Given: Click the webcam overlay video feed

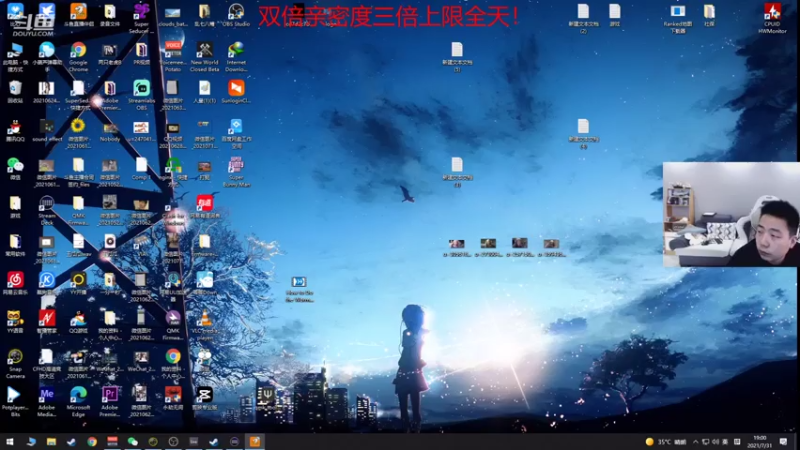Looking at the screenshot, I should 731,214.
